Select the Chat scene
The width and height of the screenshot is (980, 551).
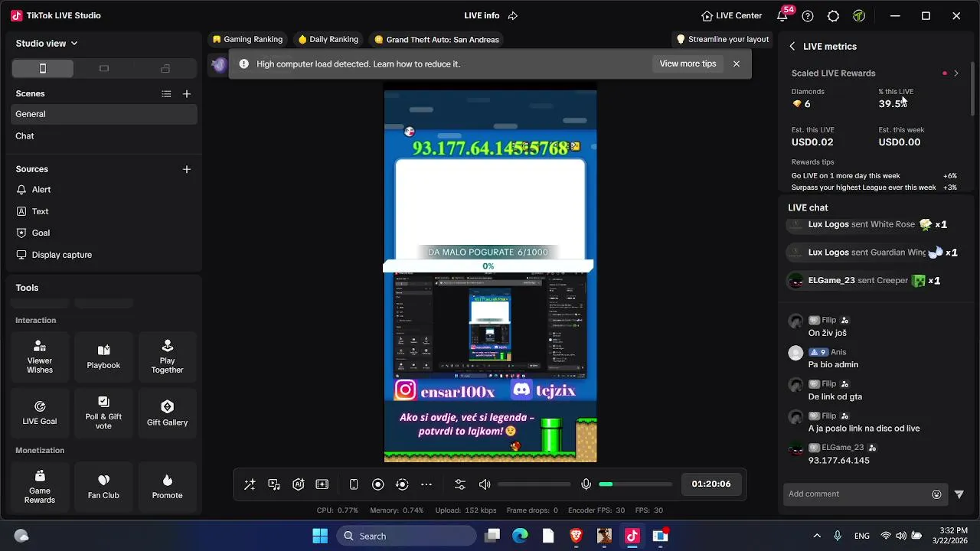pos(104,136)
